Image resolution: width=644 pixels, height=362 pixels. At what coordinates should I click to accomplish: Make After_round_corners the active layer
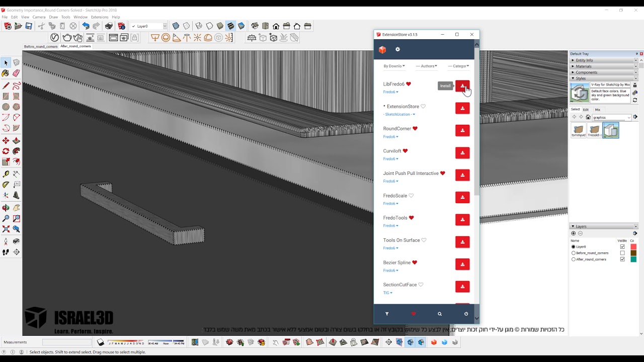click(574, 259)
